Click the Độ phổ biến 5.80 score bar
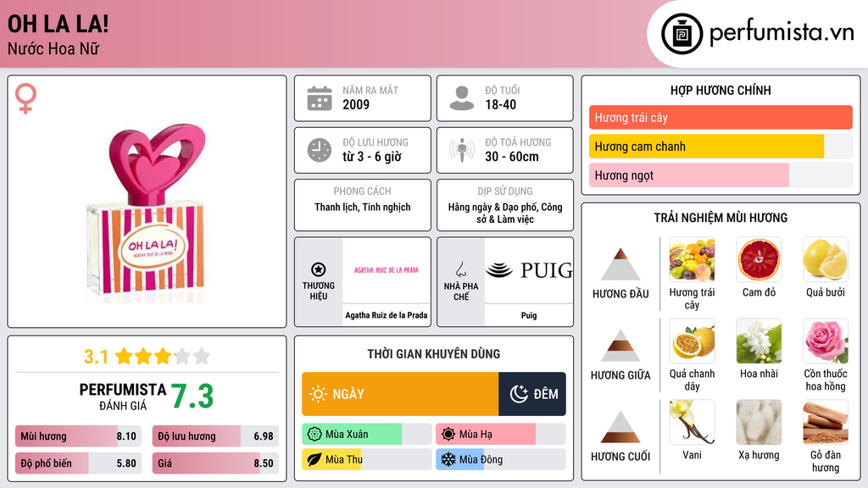The width and height of the screenshot is (868, 488). tap(78, 463)
